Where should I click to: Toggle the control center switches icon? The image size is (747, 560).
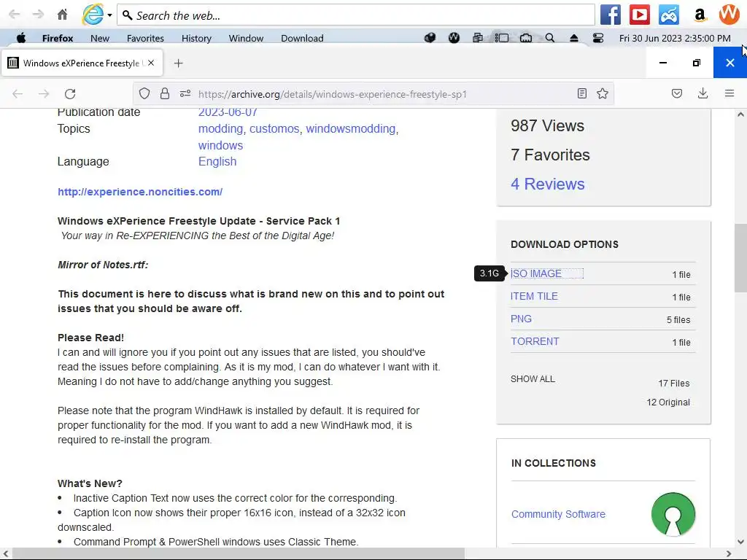click(598, 38)
